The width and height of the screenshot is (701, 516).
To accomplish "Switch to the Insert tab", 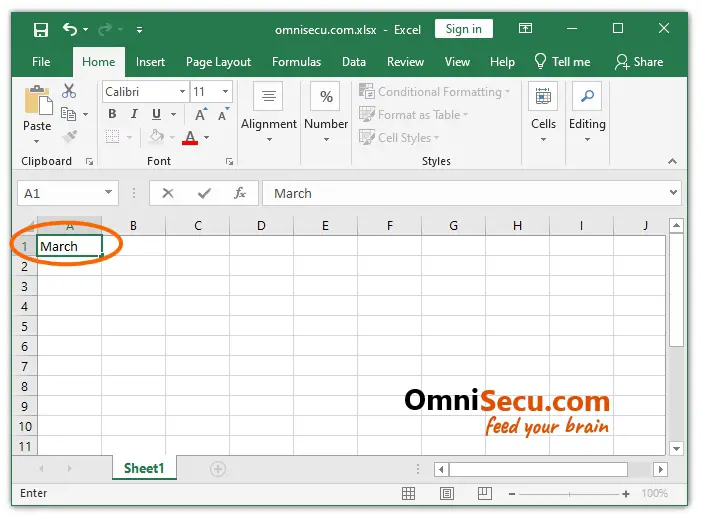I will [x=150, y=62].
